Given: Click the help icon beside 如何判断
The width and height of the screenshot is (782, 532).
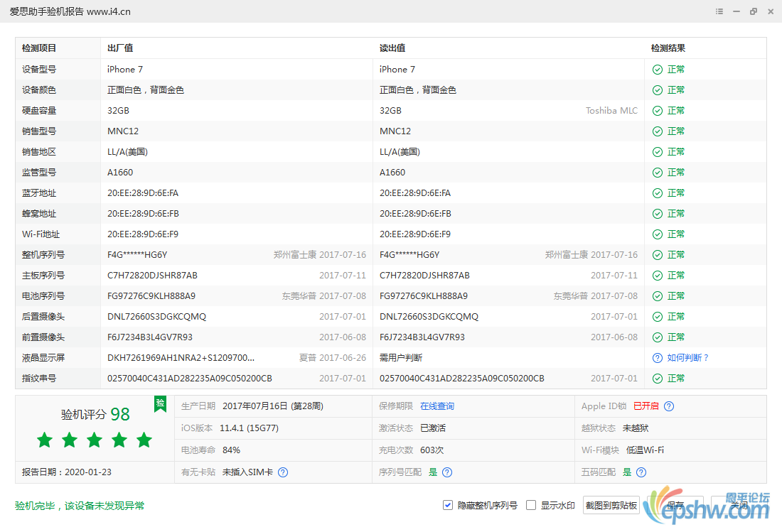Looking at the screenshot, I should 658,358.
